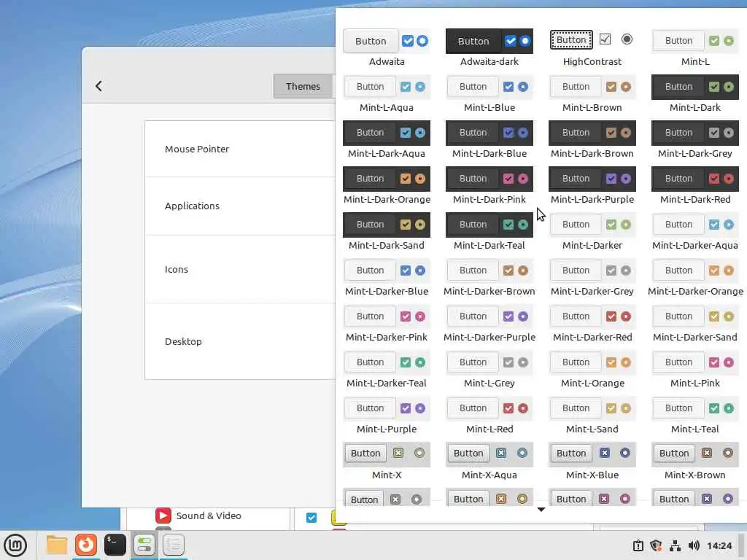Click the Mint-L-Darker-Teal theme

tap(387, 370)
